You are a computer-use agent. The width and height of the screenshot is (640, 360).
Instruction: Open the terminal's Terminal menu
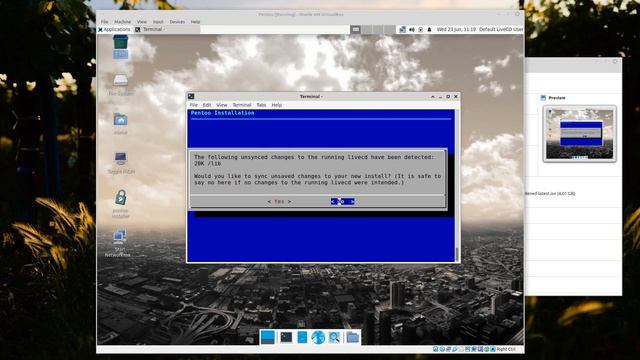point(242,105)
